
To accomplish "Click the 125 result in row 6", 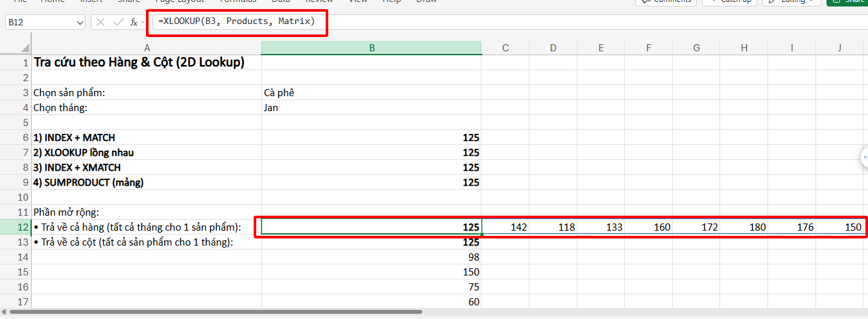I will (x=372, y=138).
